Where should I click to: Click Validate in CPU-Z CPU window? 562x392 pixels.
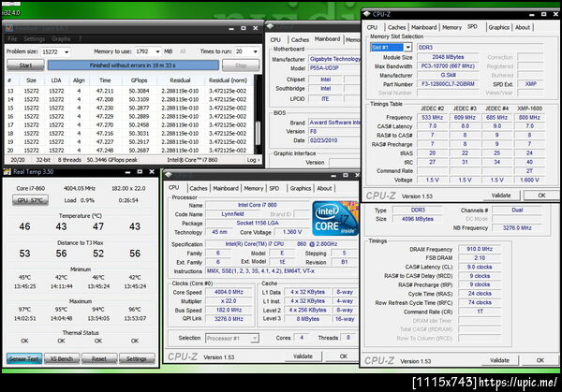point(303,356)
